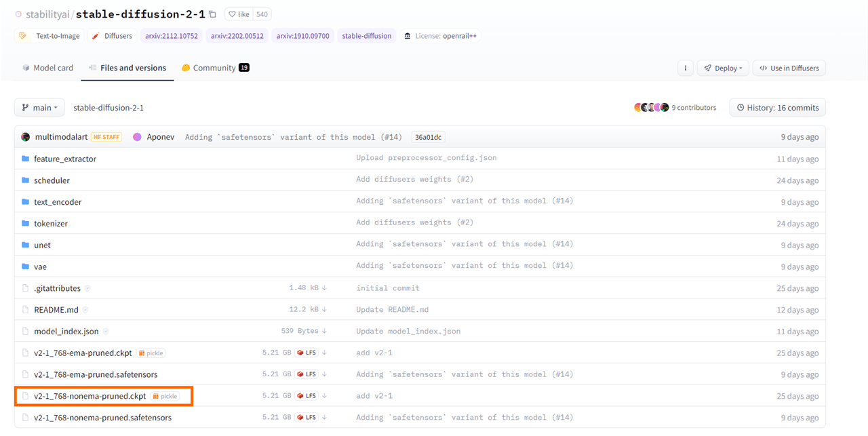The image size is (868, 436).
Task: Open commit hash 36a01dc
Action: coord(428,137)
